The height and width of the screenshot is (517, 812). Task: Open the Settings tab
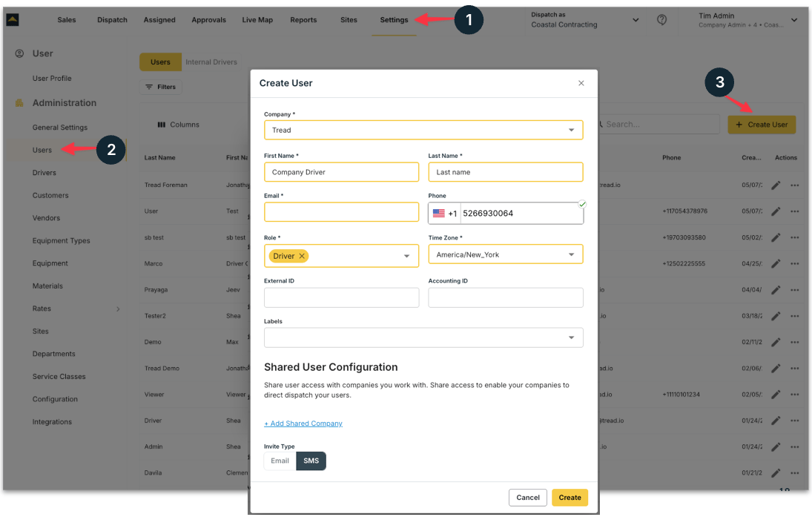(394, 20)
